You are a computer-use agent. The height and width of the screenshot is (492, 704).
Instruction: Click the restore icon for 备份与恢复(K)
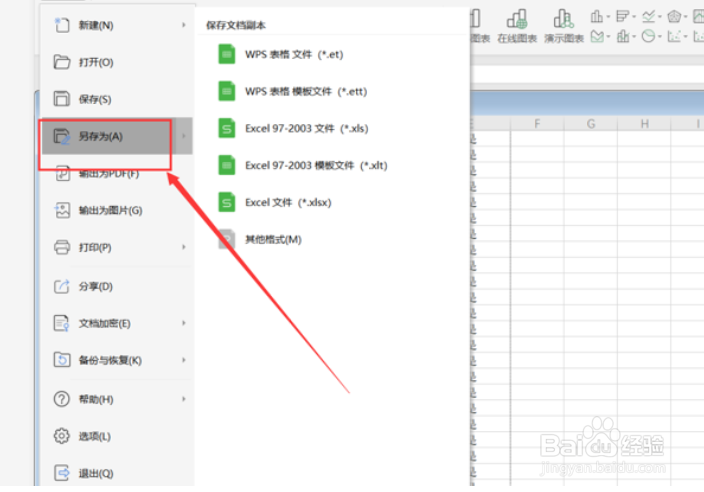(x=62, y=360)
